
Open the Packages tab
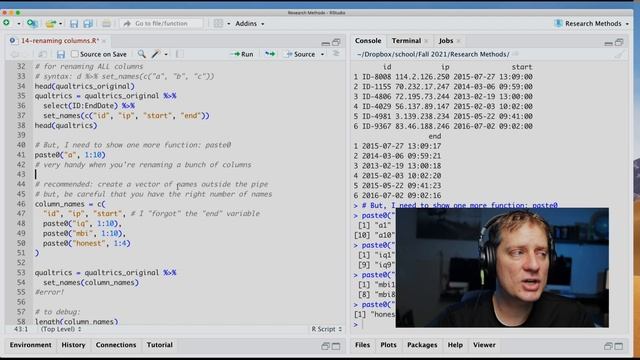[x=422, y=345]
